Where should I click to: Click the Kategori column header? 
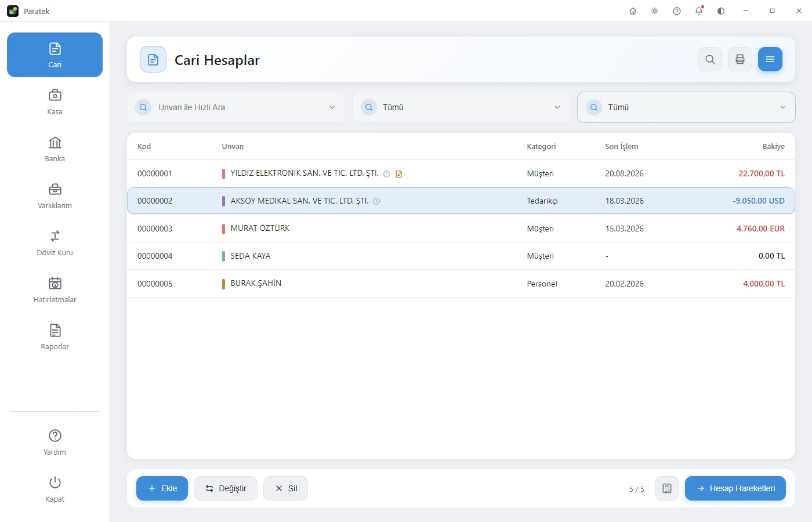click(x=541, y=146)
